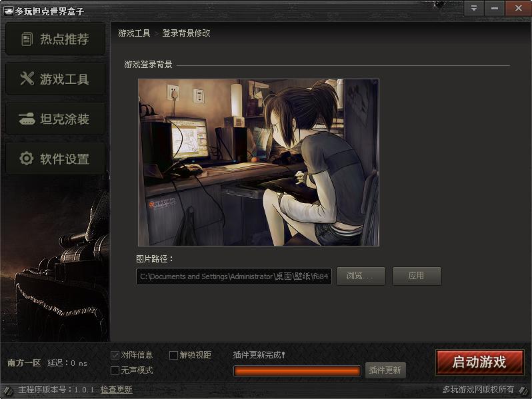This screenshot has width=532, height=399.
Task: Click the 检查更新 link
Action: point(117,390)
